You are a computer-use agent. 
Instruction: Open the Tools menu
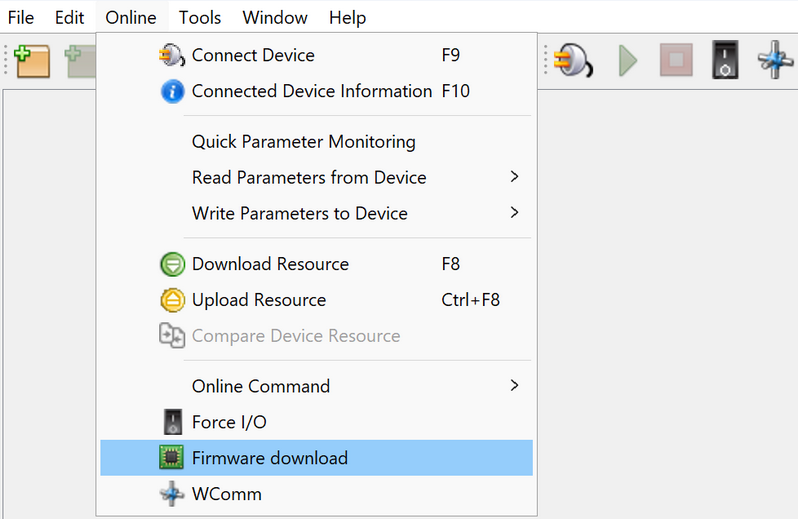(200, 17)
